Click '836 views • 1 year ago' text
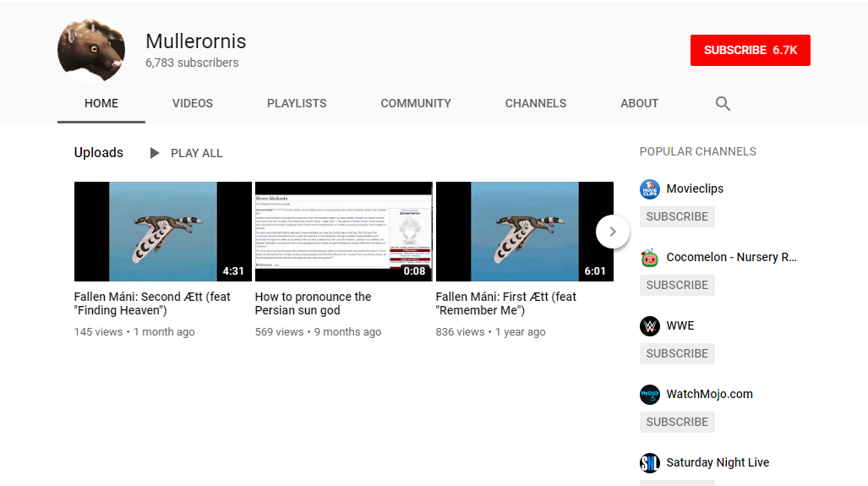 pyautogui.click(x=490, y=332)
